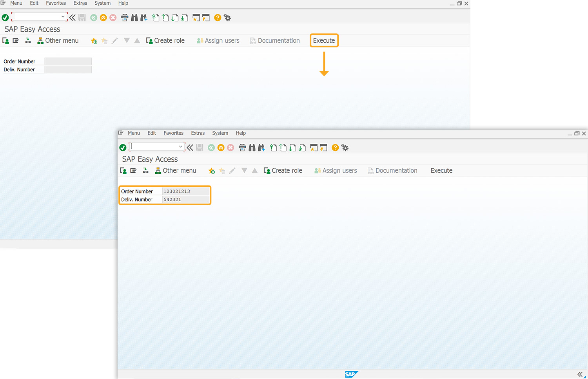
Task: Click the gear icon in back window toolbar
Action: coord(227,18)
